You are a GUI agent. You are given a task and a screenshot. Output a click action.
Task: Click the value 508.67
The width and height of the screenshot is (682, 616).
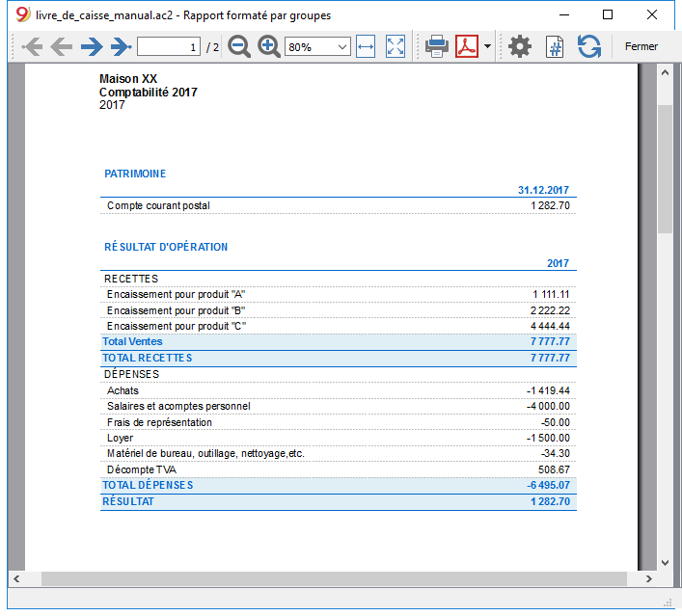[x=554, y=469]
